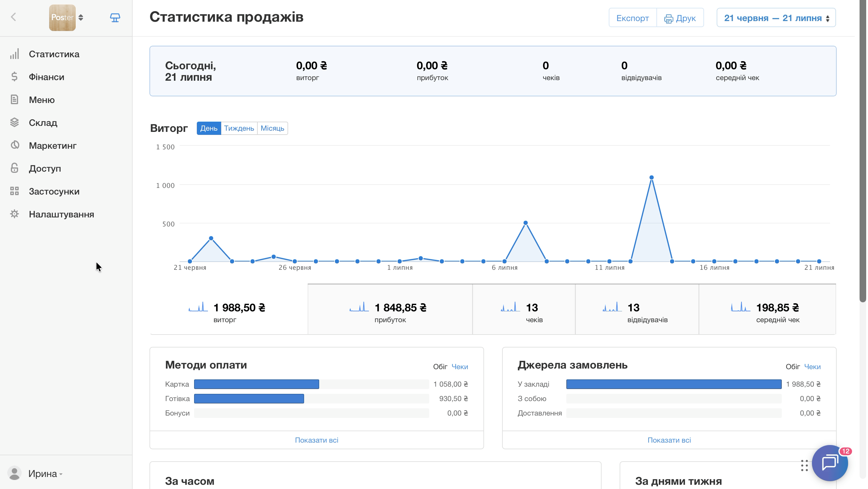Switch Методи оплати to Обіг view
The width and height of the screenshot is (868, 489).
(440, 366)
